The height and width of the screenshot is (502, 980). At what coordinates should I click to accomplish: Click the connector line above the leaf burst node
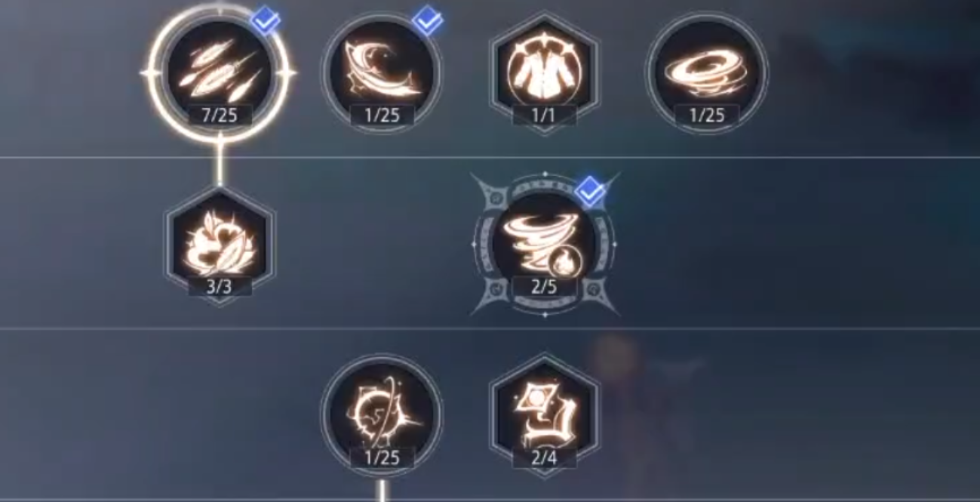pos(220,163)
